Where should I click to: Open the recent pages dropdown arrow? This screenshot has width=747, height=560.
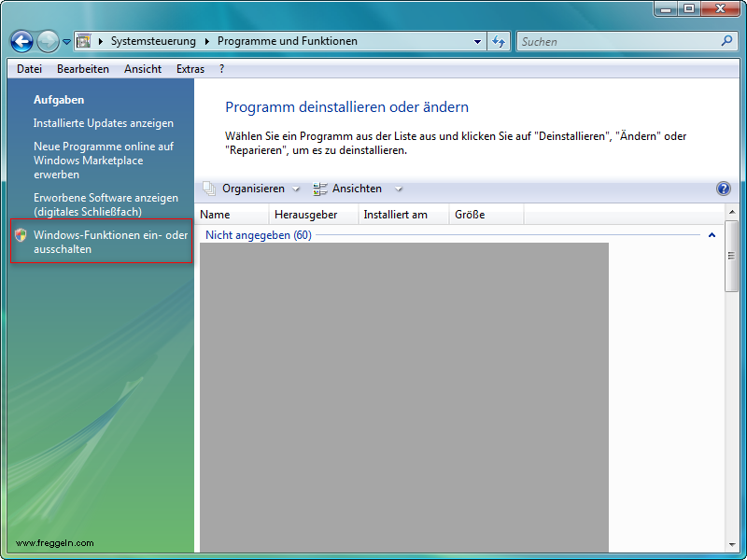coord(66,42)
